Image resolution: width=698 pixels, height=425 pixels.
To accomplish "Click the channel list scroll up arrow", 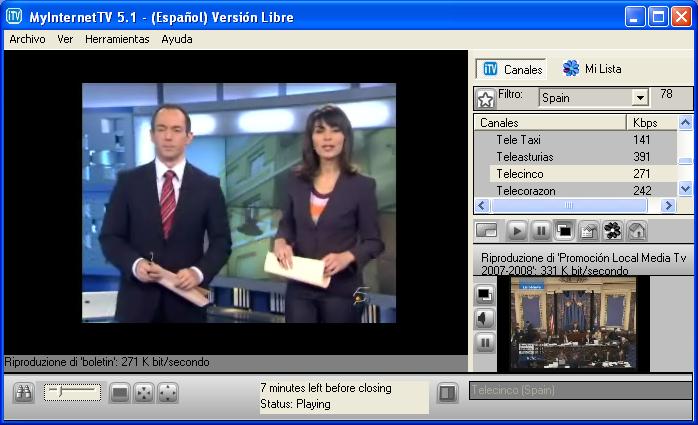I will pyautogui.click(x=686, y=122).
